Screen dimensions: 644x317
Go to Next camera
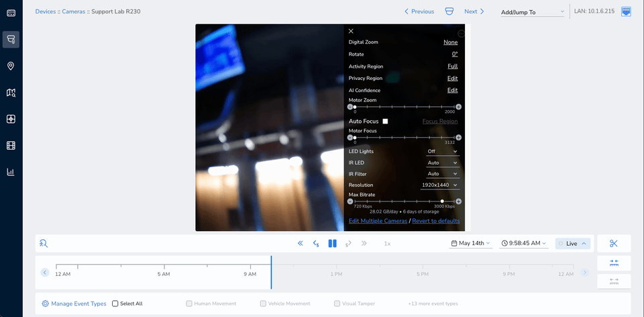tap(474, 11)
